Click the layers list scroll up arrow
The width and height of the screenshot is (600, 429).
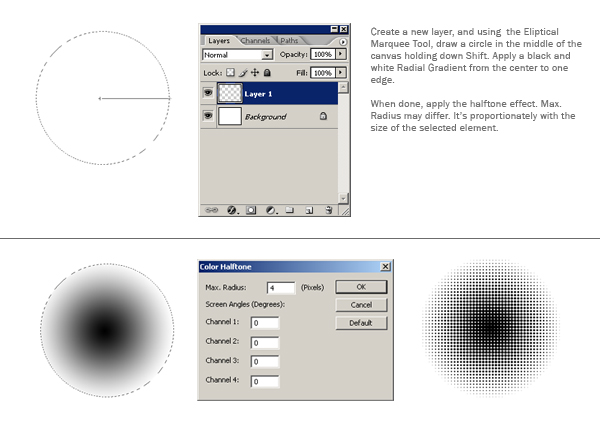pos(343,87)
